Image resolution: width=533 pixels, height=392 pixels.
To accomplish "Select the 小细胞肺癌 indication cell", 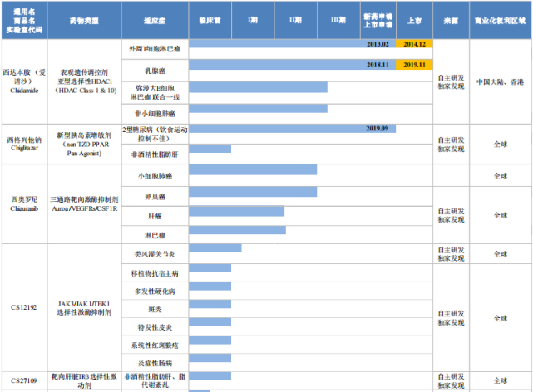I will pyautogui.click(x=155, y=176).
